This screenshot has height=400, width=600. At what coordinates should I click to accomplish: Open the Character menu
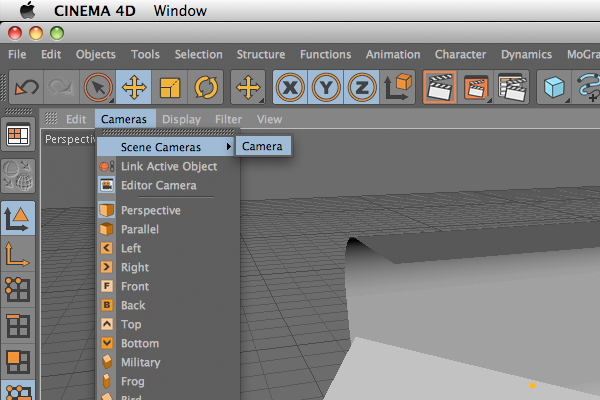tap(460, 54)
